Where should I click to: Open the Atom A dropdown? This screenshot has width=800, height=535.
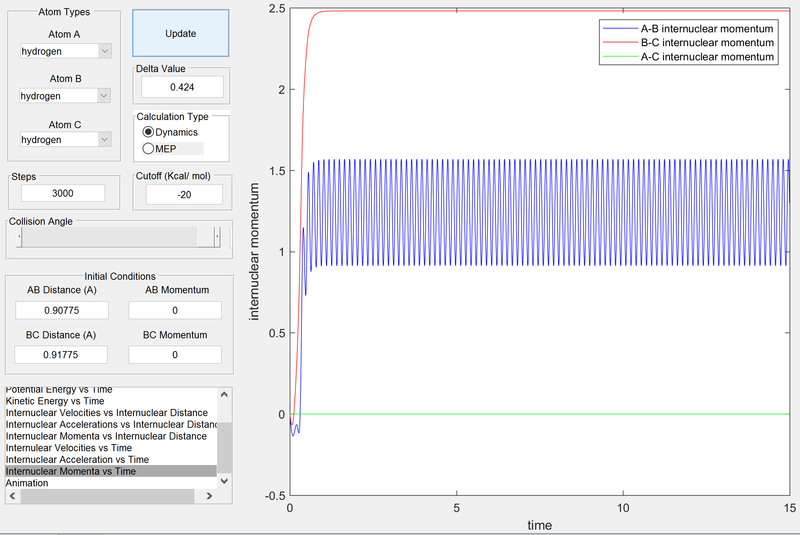point(66,51)
